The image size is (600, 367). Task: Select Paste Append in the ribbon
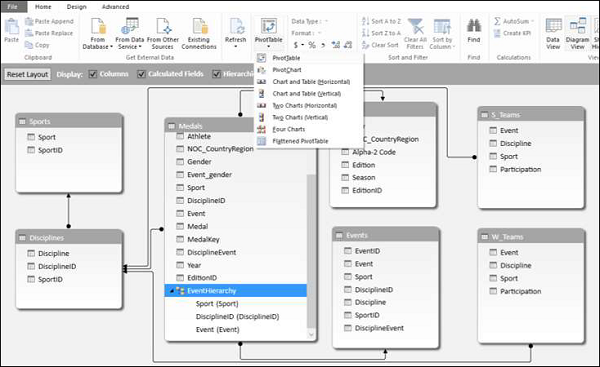click(x=49, y=21)
